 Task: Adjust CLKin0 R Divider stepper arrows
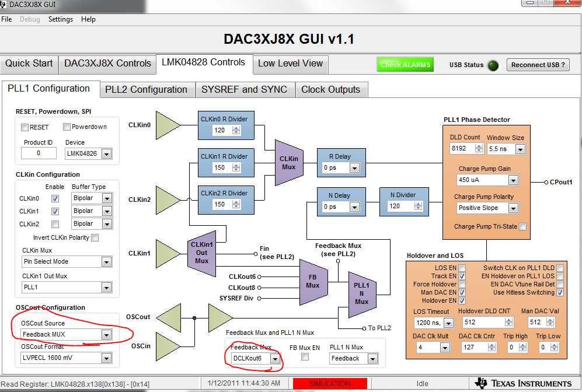(x=236, y=130)
